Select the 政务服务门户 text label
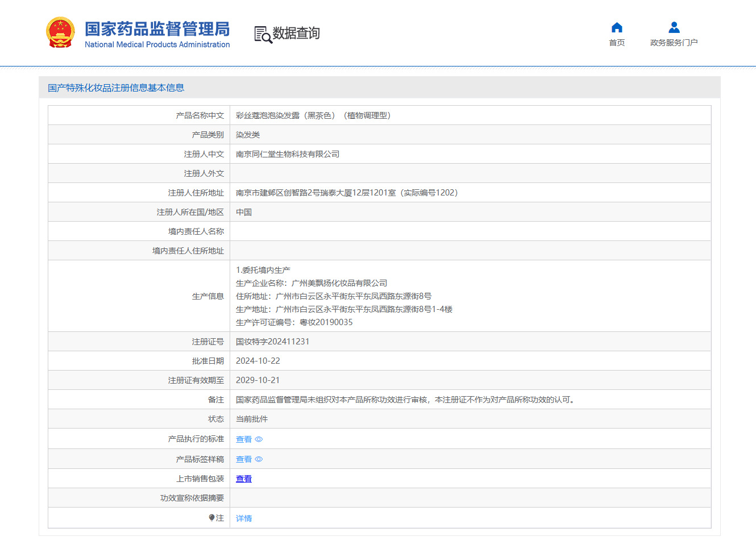 click(674, 43)
